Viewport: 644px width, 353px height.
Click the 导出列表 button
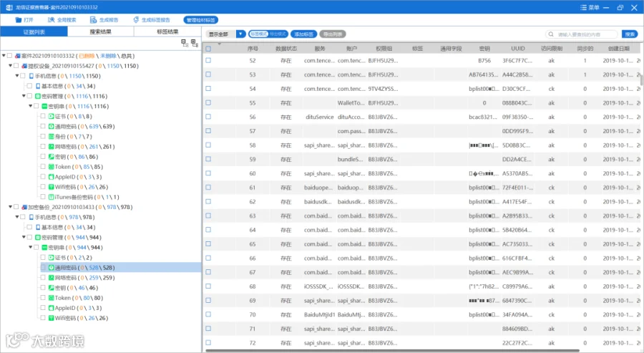tap(333, 34)
